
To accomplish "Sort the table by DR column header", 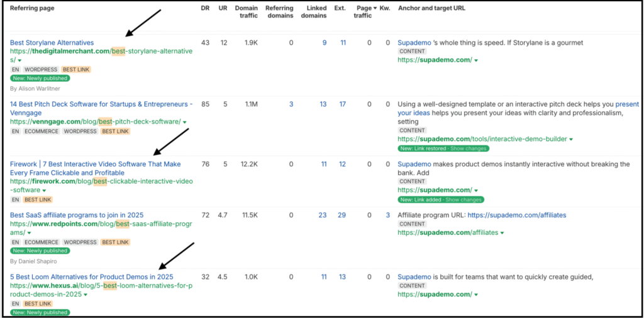I will click(x=205, y=8).
